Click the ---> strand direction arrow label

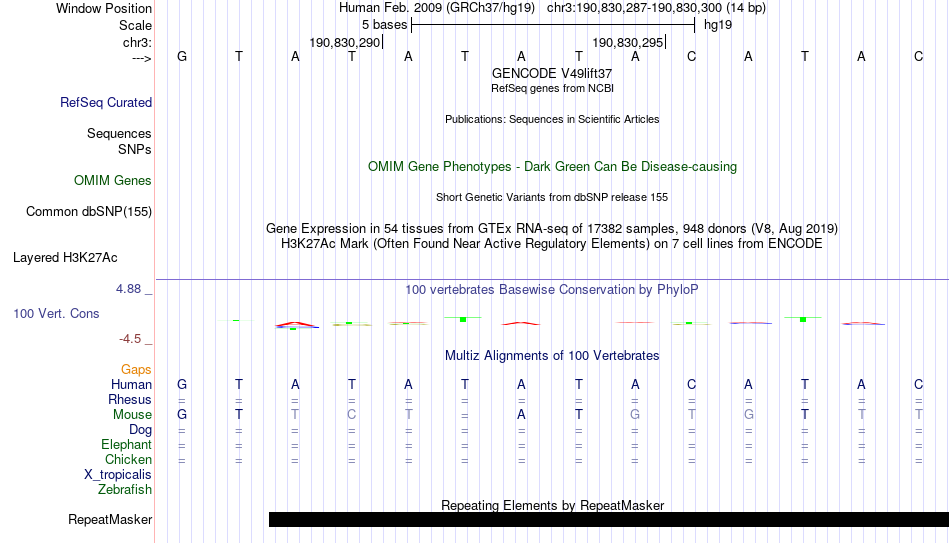tap(141, 58)
